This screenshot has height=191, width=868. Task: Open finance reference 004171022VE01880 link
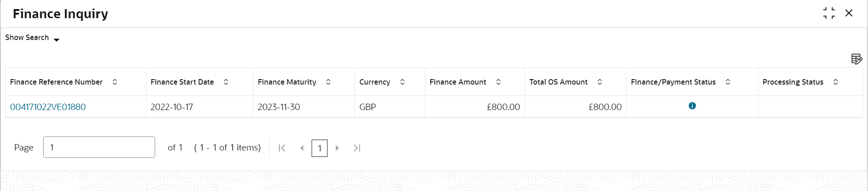(x=48, y=107)
